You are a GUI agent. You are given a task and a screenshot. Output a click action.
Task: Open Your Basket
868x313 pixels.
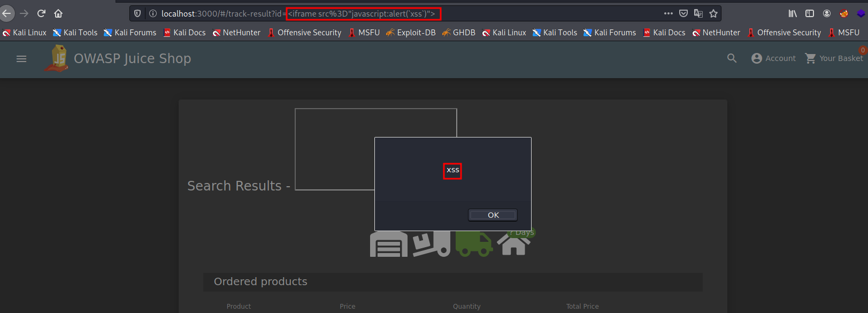pos(834,58)
